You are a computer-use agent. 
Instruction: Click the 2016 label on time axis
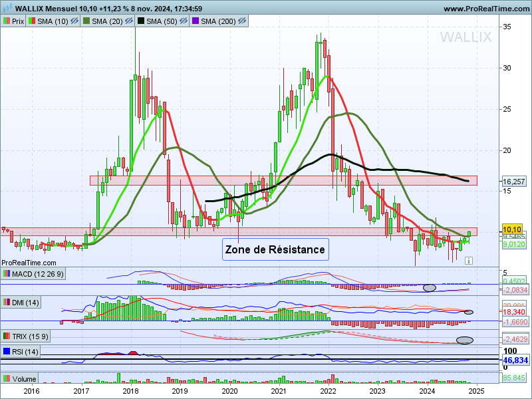(x=31, y=391)
